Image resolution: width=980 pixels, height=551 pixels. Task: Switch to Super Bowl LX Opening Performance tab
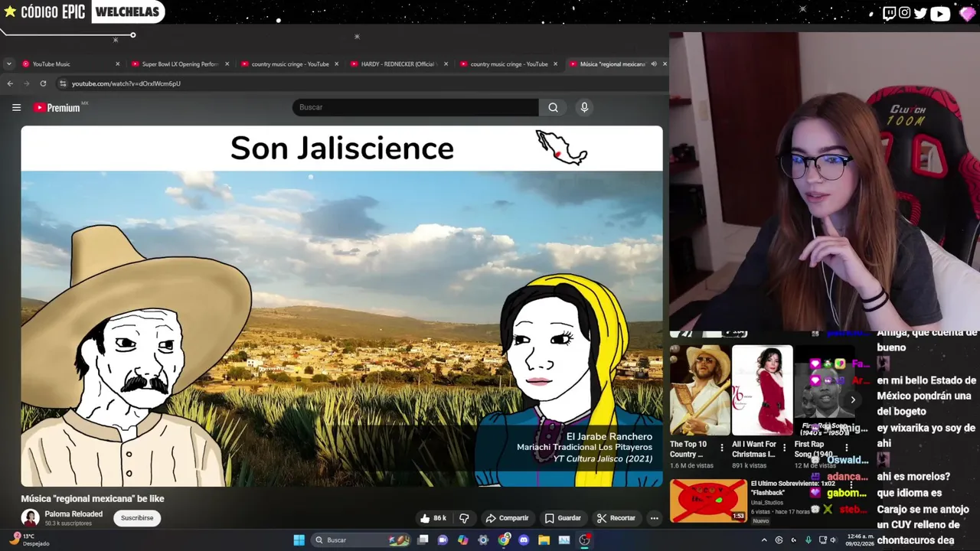coord(180,64)
